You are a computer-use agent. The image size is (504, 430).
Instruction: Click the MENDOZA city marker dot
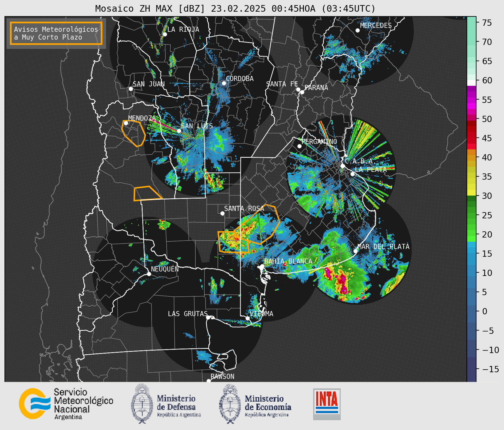tap(126, 123)
